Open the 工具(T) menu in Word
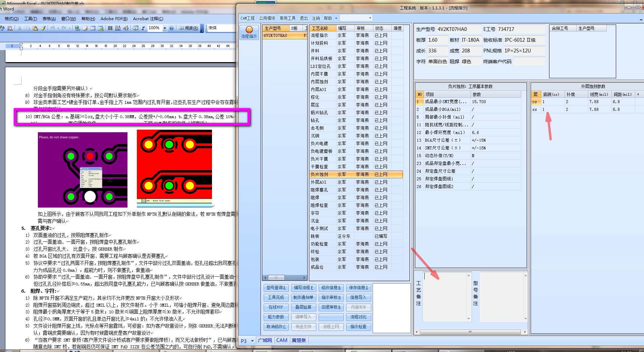The height and width of the screenshot is (352, 644). (x=31, y=19)
